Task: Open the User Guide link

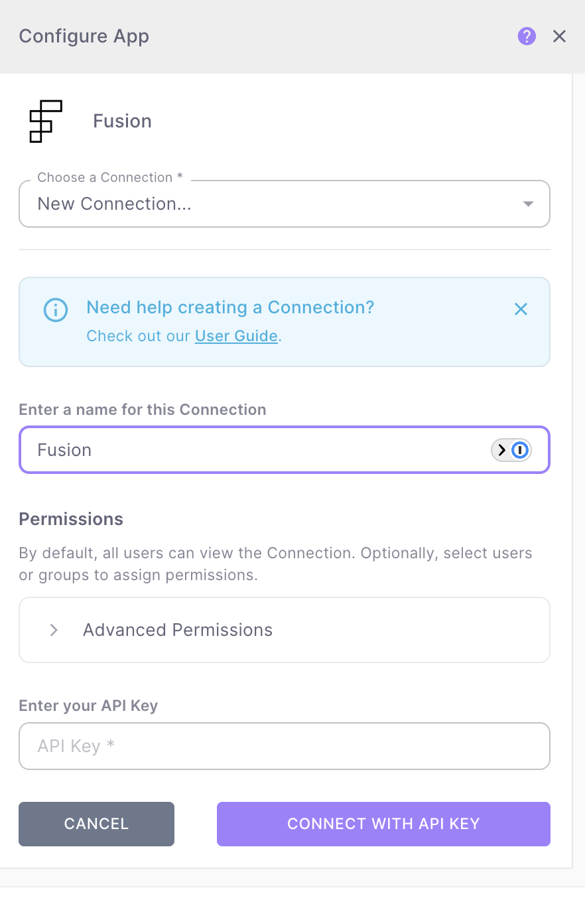Action: click(236, 336)
